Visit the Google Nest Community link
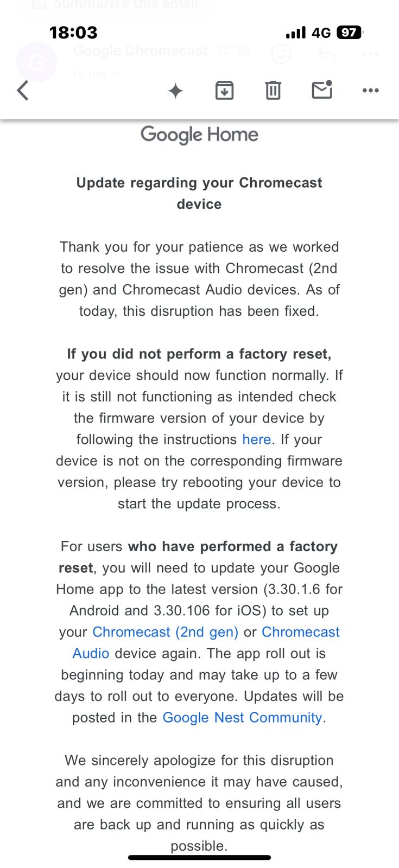Image resolution: width=399 pixels, height=868 pixels. [x=242, y=717]
